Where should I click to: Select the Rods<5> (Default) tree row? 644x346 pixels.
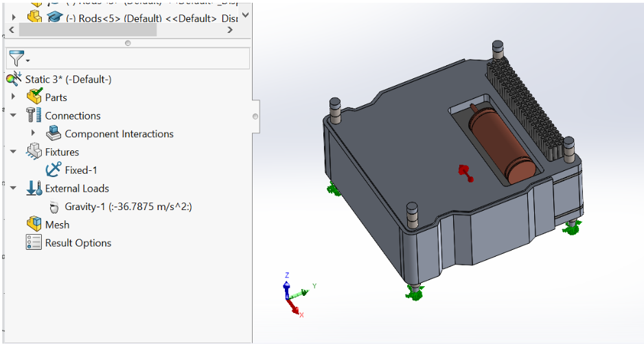tap(152, 19)
